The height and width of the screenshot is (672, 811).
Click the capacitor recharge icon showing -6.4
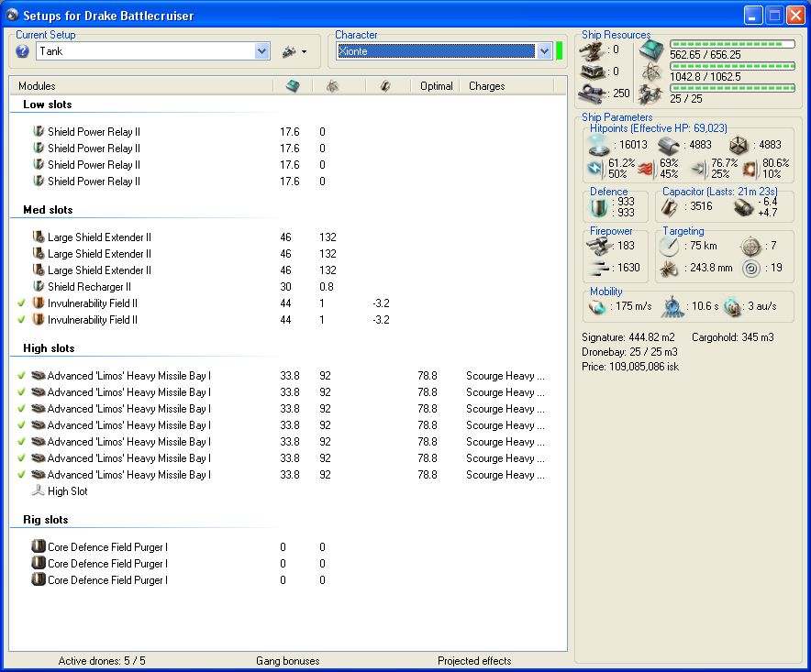click(744, 207)
